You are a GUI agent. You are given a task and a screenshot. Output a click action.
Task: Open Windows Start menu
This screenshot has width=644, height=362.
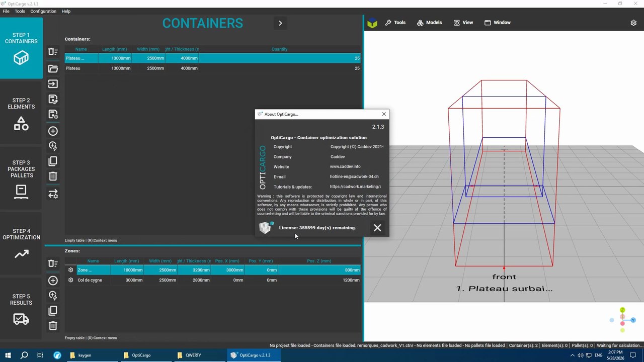pos(8,355)
